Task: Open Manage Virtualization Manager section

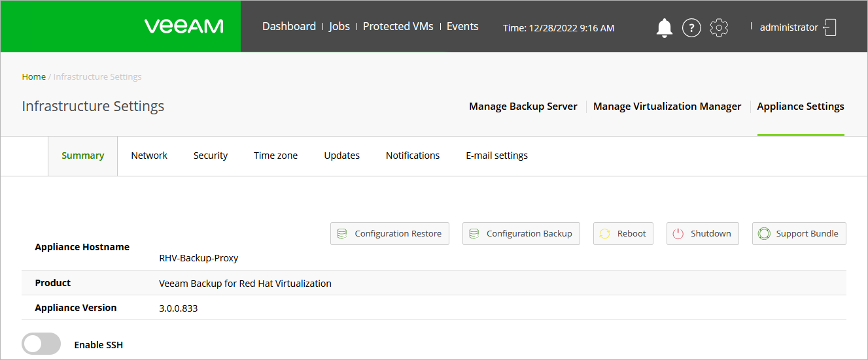Action: coord(667,106)
